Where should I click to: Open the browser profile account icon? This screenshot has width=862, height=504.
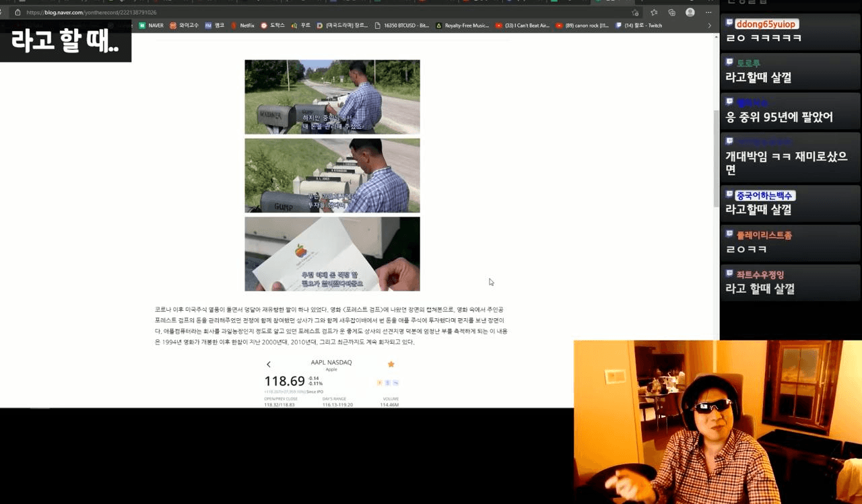pyautogui.click(x=689, y=12)
